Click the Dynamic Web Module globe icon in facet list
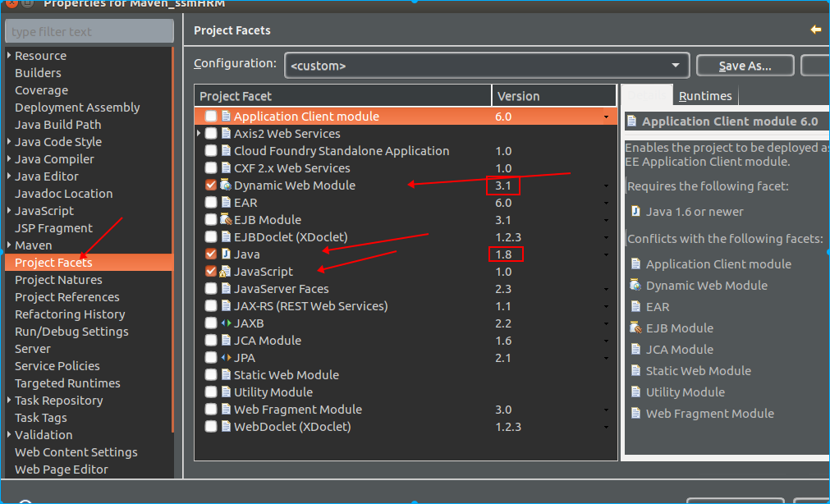 click(226, 186)
